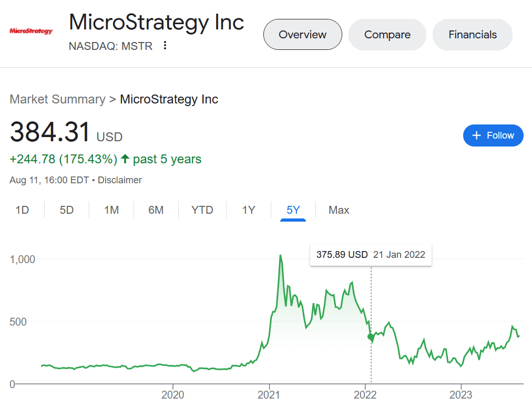This screenshot has width=532, height=407.
Task: Select the 5D time range
Action: point(66,210)
